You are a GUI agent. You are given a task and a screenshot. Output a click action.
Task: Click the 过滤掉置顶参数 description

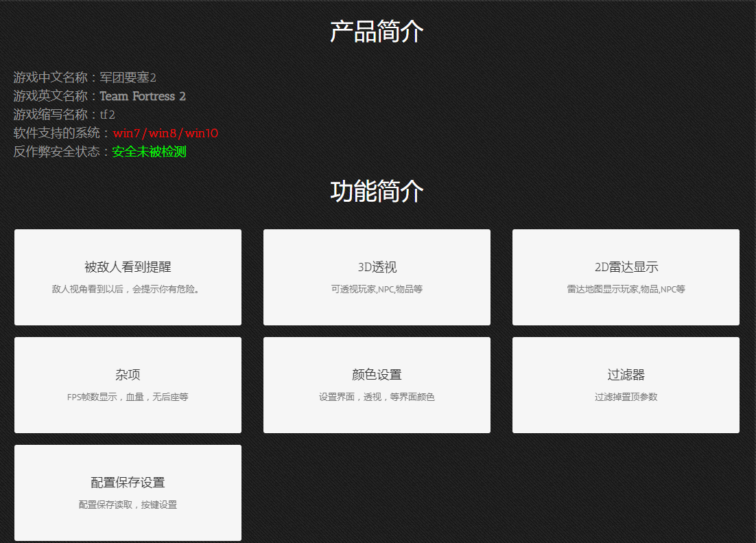tap(626, 397)
